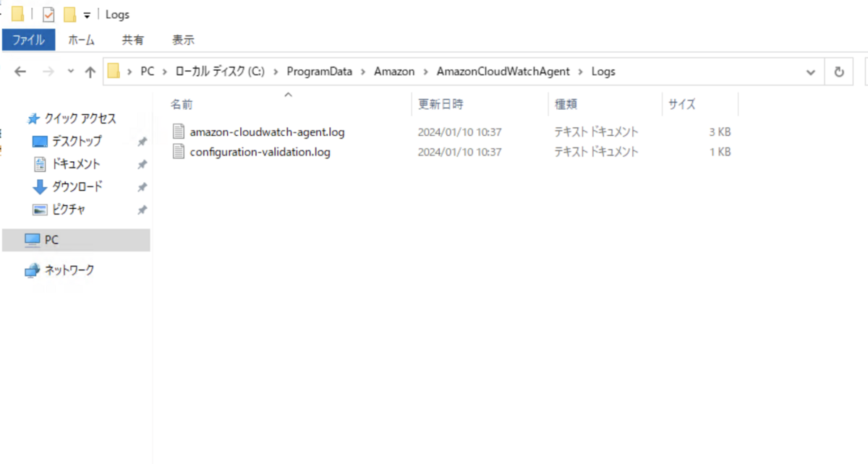Open the recent locations dropdown arrow
The height and width of the screenshot is (464, 868).
tap(70, 72)
